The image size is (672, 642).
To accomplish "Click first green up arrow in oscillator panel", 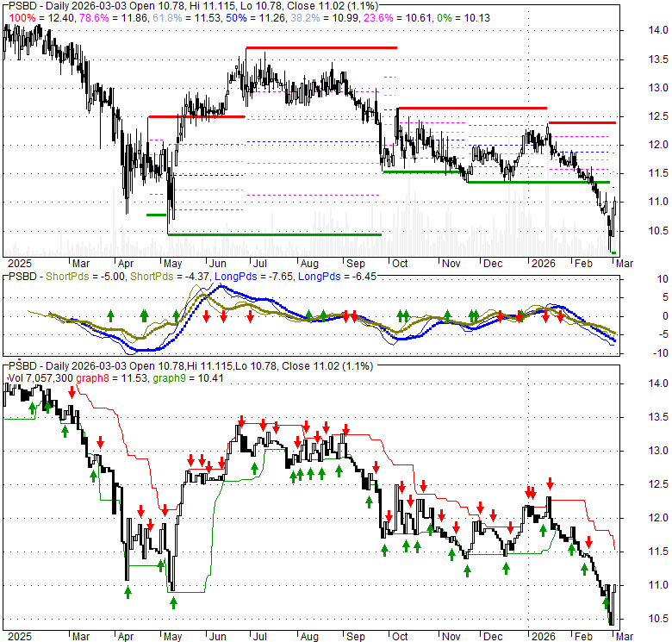I will coord(110,316).
